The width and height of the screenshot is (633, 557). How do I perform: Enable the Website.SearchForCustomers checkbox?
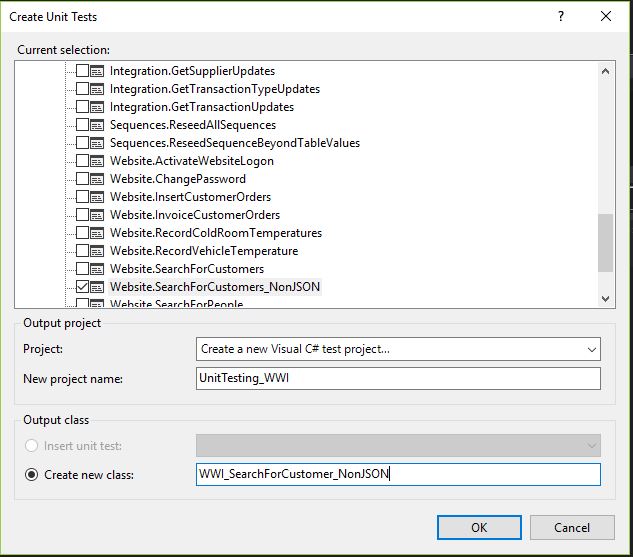tap(82, 269)
